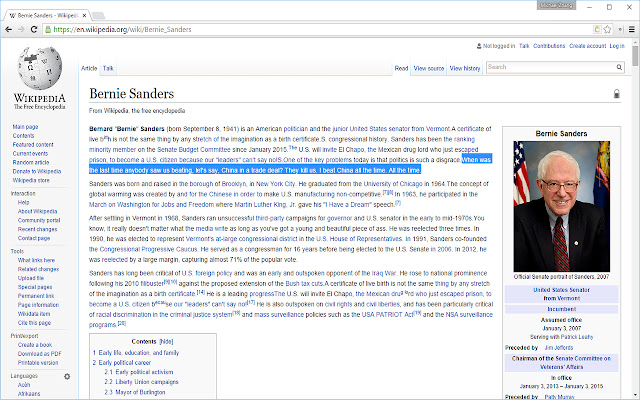640x400 pixels.
Task: Open the View history tab
Action: pos(465,68)
